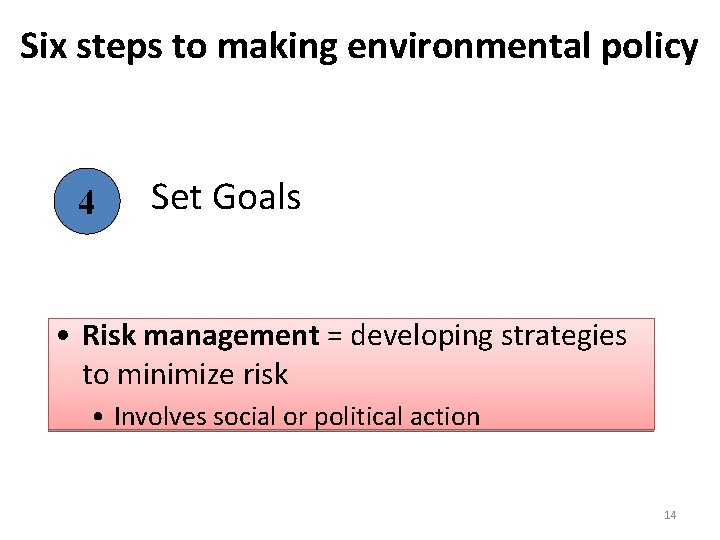Click the word "Six" in the title
720x540 pixels.
coord(43,46)
